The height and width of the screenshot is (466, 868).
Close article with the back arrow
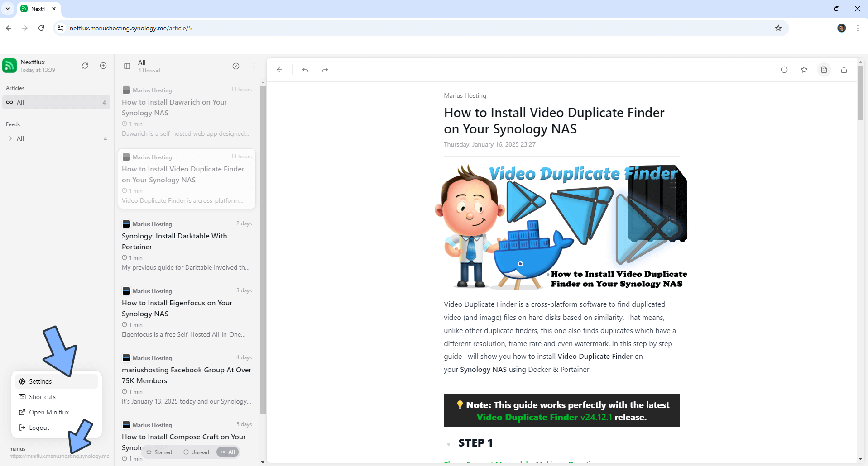click(279, 70)
